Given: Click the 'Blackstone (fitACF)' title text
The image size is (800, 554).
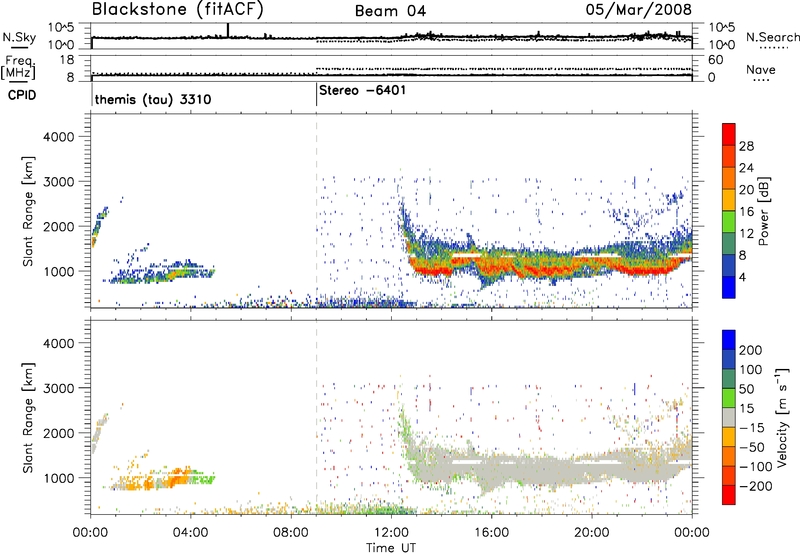Looking at the screenshot, I should [178, 10].
